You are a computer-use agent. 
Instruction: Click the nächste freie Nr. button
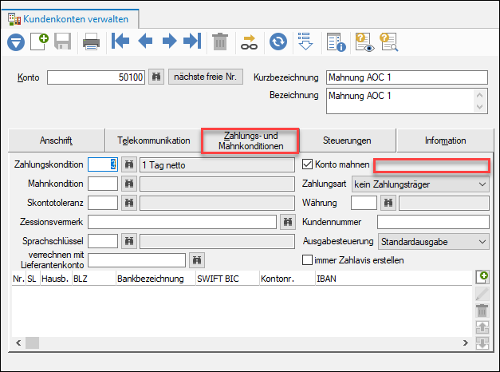pyautogui.click(x=205, y=77)
